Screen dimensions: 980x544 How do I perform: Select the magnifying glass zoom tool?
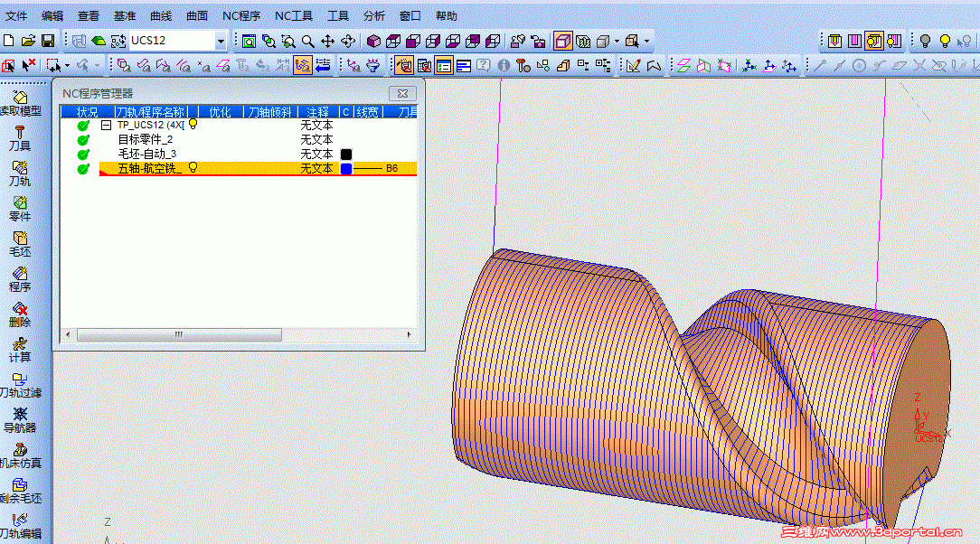[x=307, y=42]
